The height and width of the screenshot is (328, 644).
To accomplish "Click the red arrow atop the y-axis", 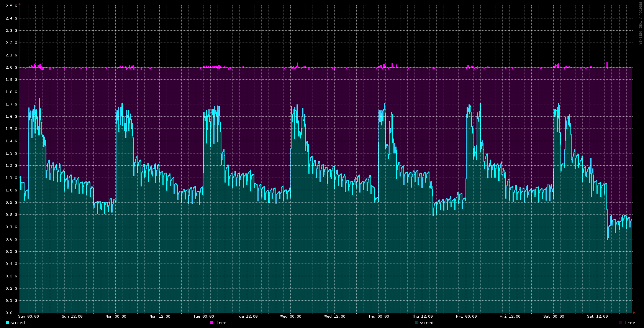I will point(20,4).
